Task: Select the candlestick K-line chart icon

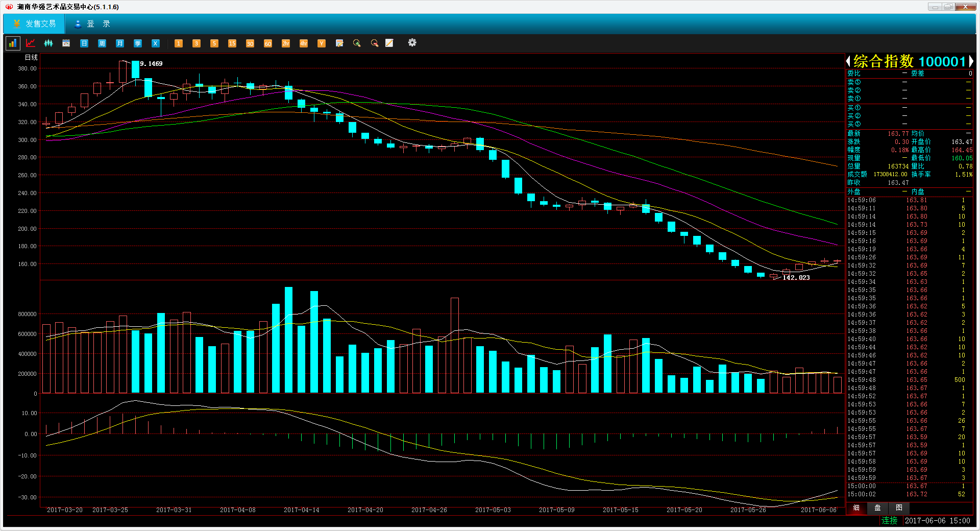Action: (48, 43)
